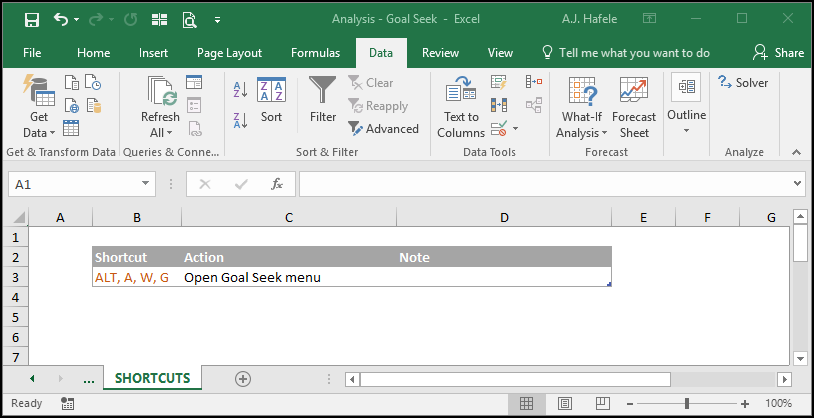
Task: Click Refresh All button
Action: 160,107
